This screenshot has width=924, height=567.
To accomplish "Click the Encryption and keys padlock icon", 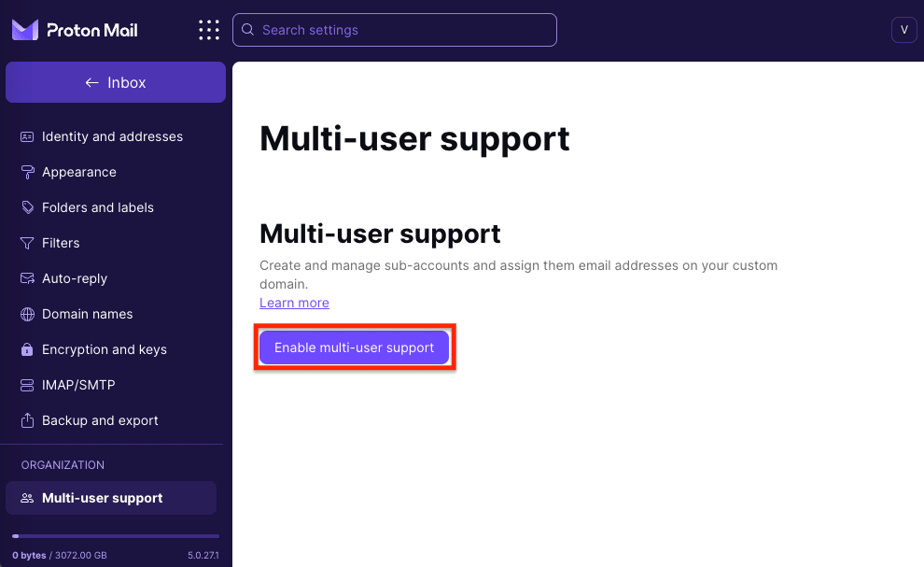I will pyautogui.click(x=27, y=349).
